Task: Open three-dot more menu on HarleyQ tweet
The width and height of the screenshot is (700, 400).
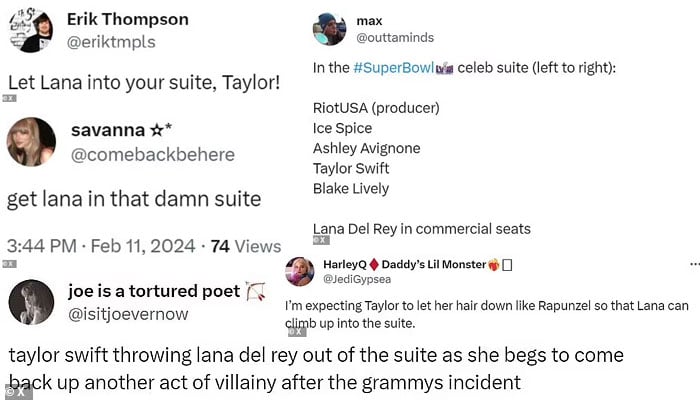Action: tap(688, 263)
